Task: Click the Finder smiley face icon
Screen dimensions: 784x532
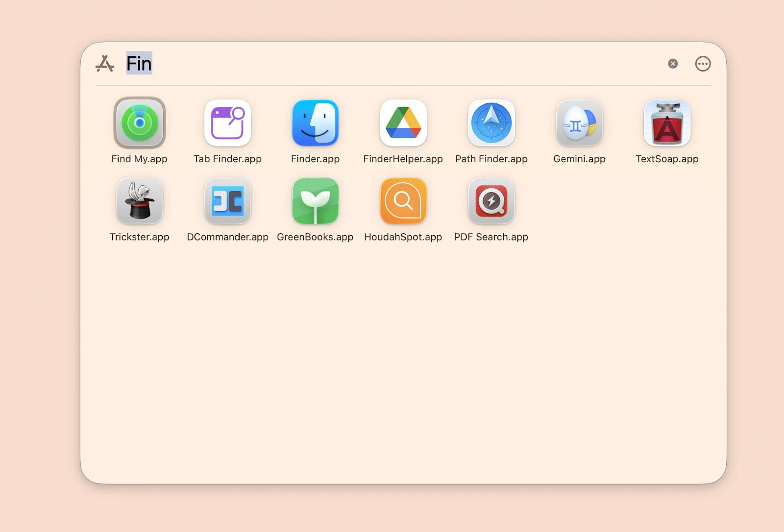Action: pos(315,123)
